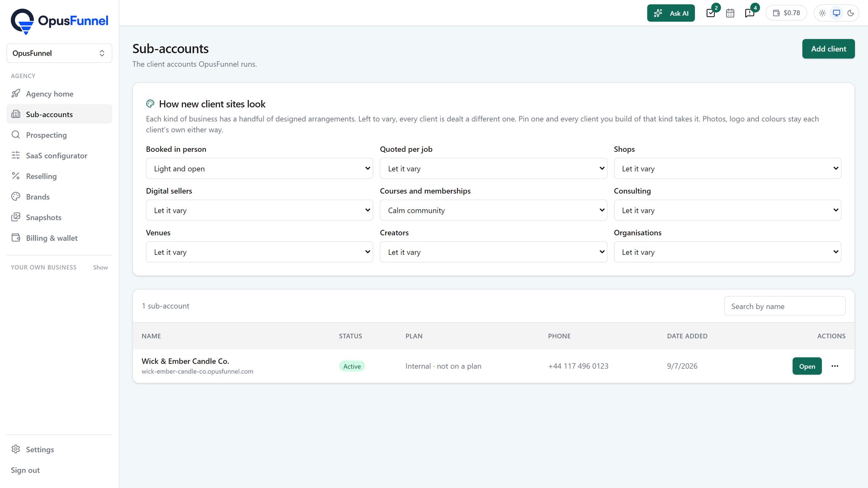The width and height of the screenshot is (868, 488).
Task: Open the Venues dropdown
Action: click(259, 252)
